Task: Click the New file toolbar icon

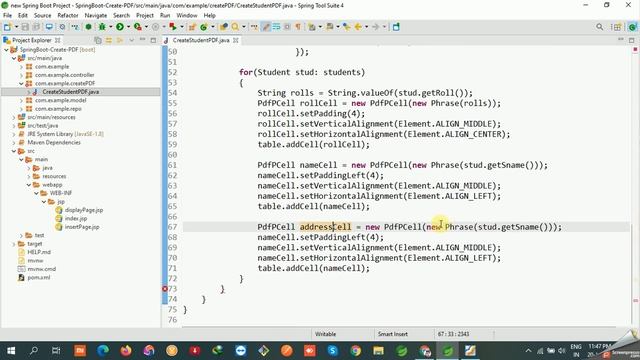Action: [x=7, y=27]
